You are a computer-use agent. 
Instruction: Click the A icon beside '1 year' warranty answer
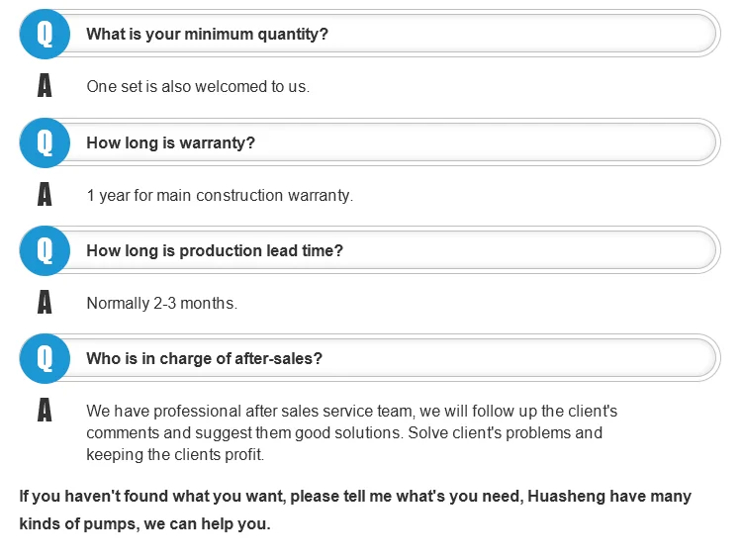[45, 195]
